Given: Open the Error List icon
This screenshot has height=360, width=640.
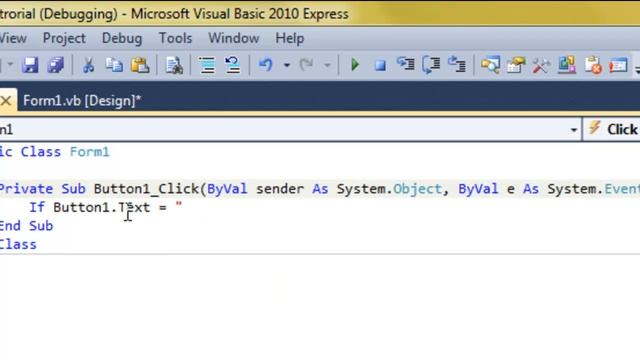Looking at the screenshot, I should tap(593, 65).
